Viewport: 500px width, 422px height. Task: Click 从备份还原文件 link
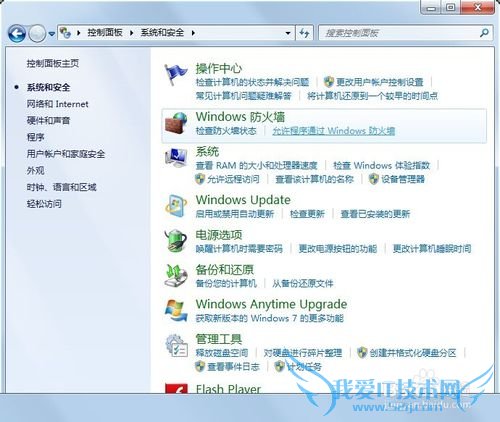303,284
